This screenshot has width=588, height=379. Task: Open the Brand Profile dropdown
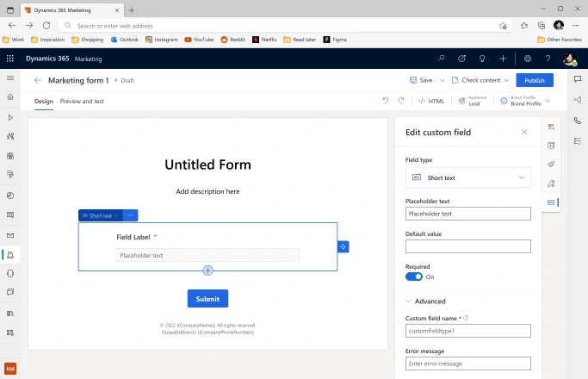(x=548, y=101)
